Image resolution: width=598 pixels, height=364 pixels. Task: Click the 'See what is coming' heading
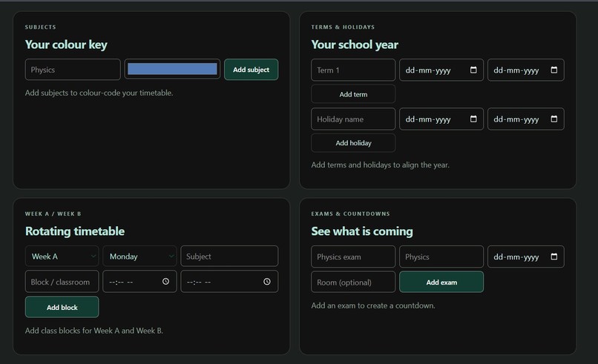pos(362,231)
